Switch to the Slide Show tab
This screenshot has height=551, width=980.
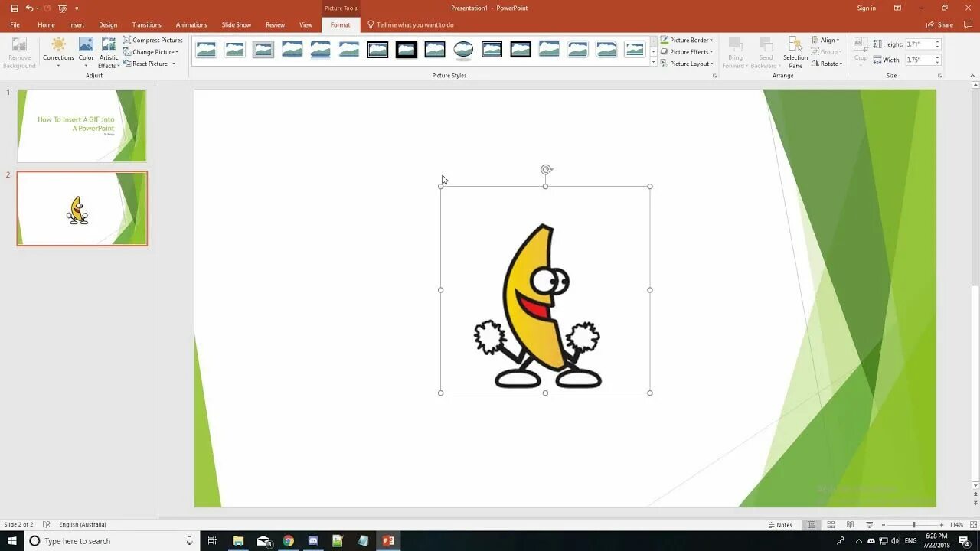pyautogui.click(x=237, y=24)
